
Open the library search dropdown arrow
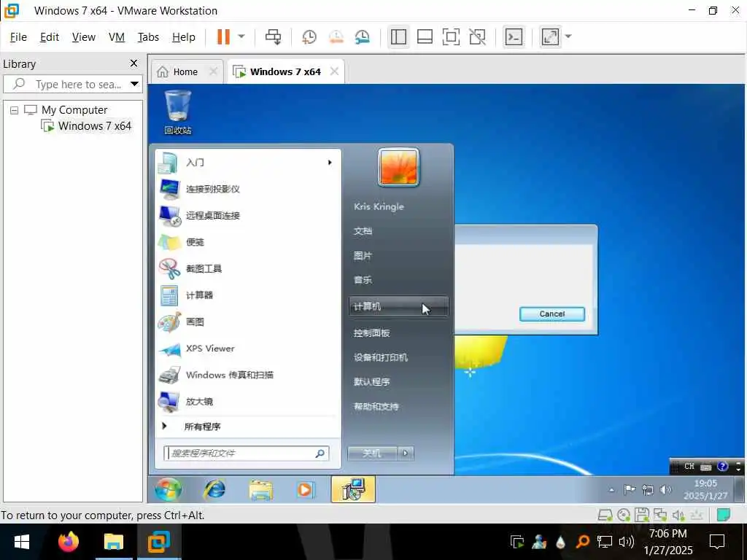click(135, 85)
